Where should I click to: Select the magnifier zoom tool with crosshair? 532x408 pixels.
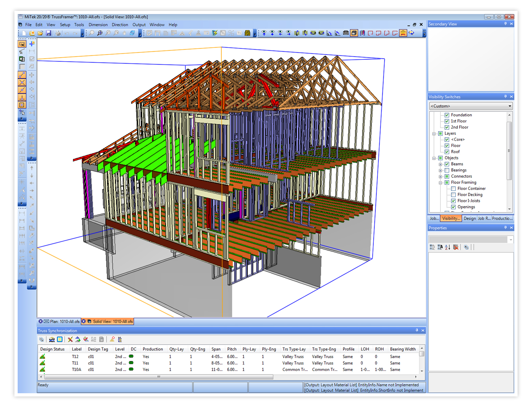point(100,33)
